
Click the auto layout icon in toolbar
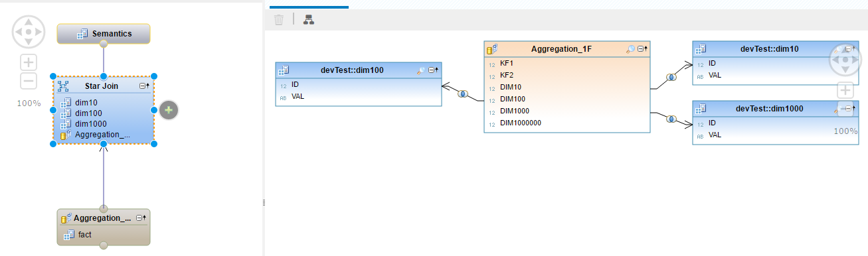pyautogui.click(x=309, y=20)
